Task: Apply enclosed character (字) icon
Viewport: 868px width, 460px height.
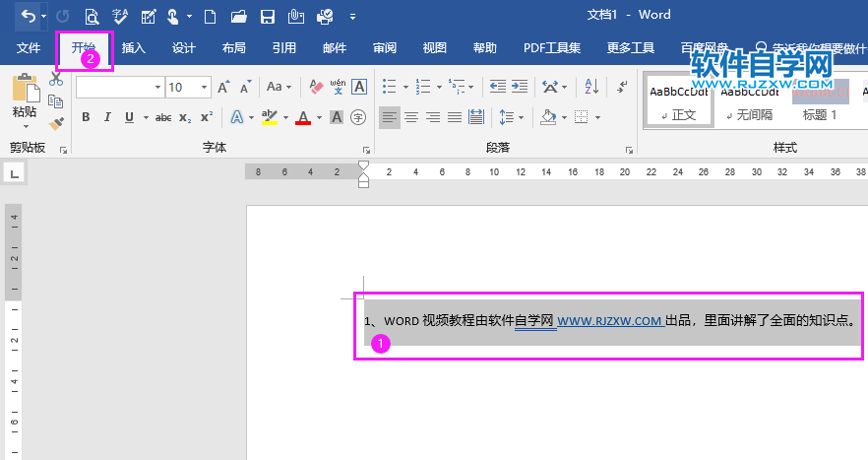Action: pos(358,117)
